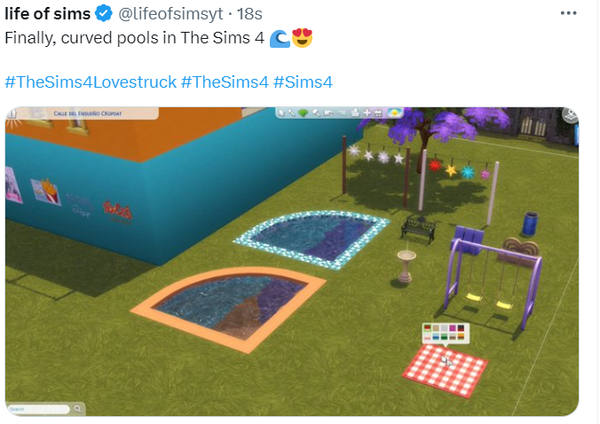Screen dimensions: 600x424
Task: Open the #TheSims4Lovestruck hashtag
Action: click(91, 82)
